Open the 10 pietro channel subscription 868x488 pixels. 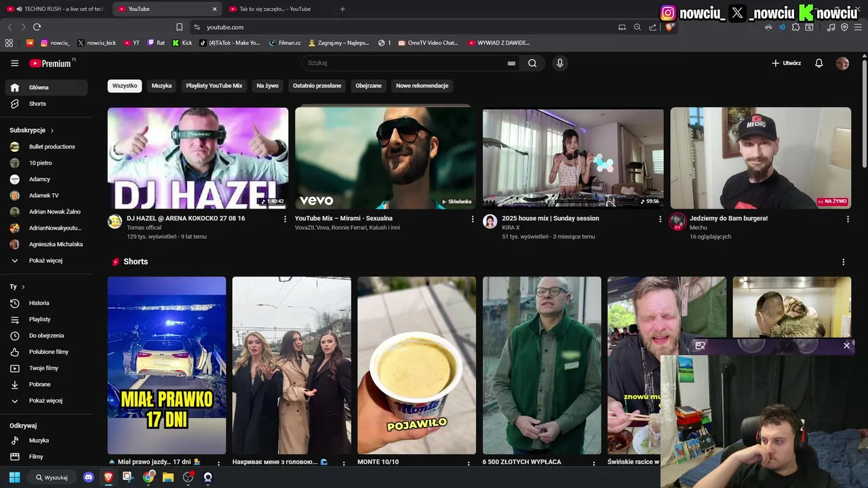pos(46,163)
